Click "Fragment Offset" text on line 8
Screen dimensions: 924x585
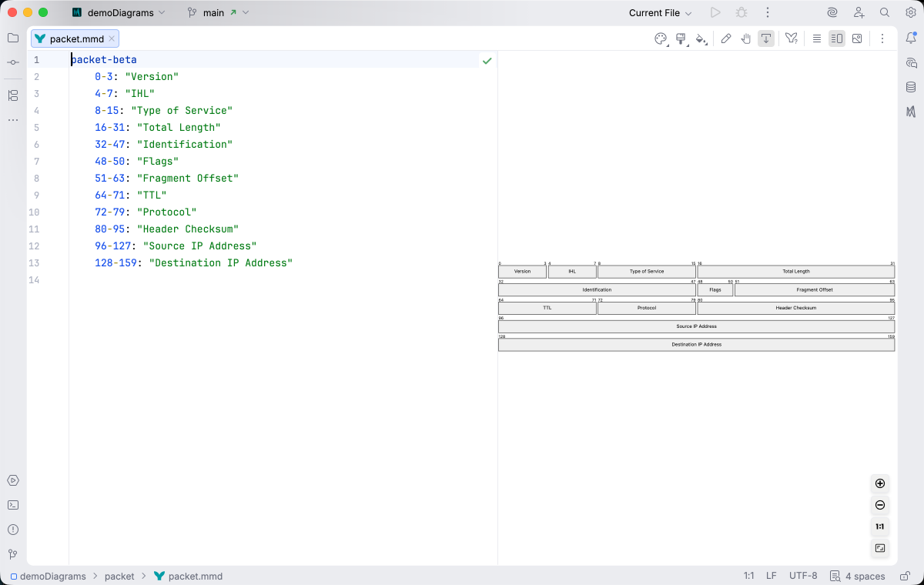188,178
